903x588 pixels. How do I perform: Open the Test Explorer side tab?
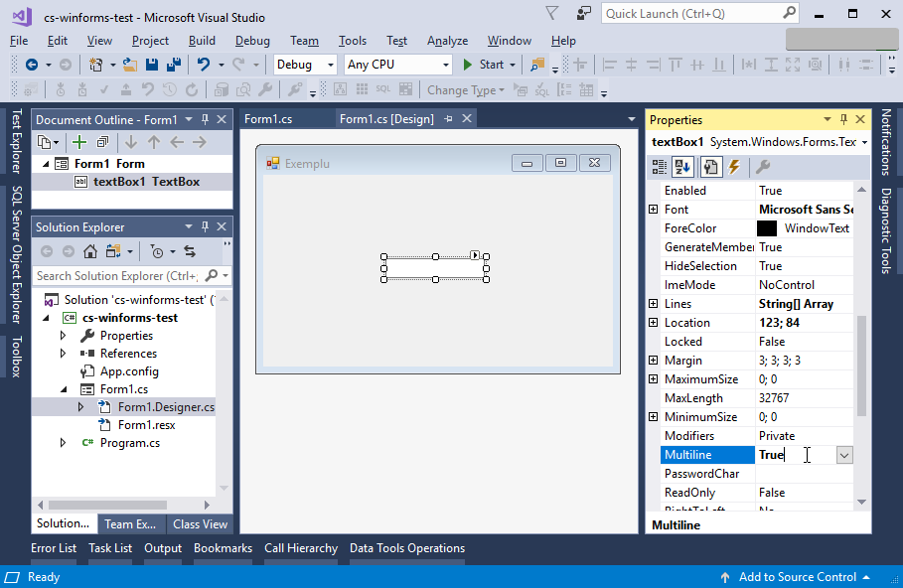tap(17, 141)
